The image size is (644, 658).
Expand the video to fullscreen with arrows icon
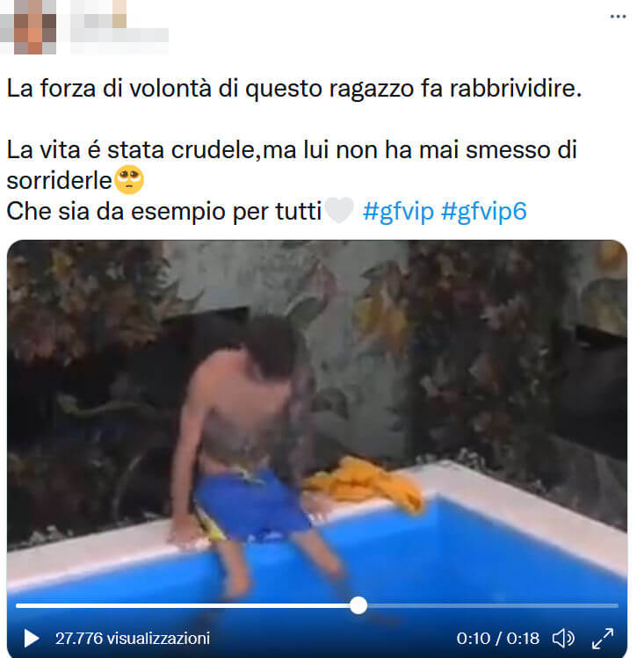603,639
